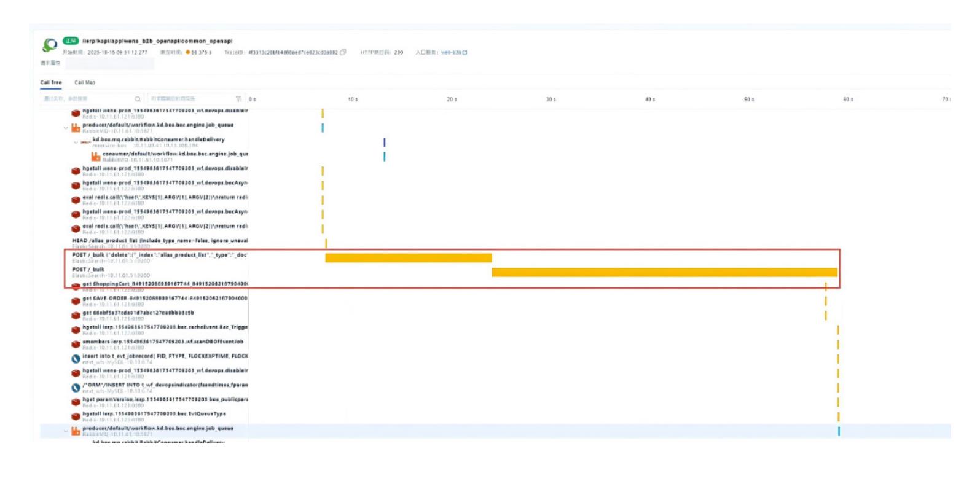Click the green application logo icon

tap(50, 45)
